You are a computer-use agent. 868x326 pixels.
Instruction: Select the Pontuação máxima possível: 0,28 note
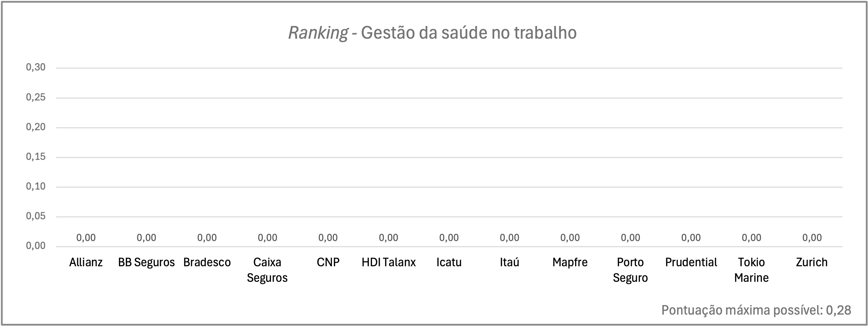point(756,310)
